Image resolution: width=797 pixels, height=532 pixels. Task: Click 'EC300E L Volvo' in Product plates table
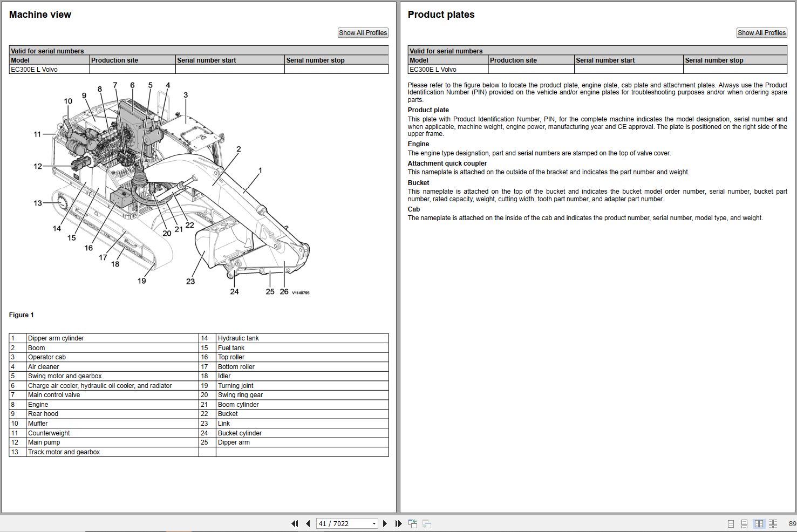tap(433, 70)
